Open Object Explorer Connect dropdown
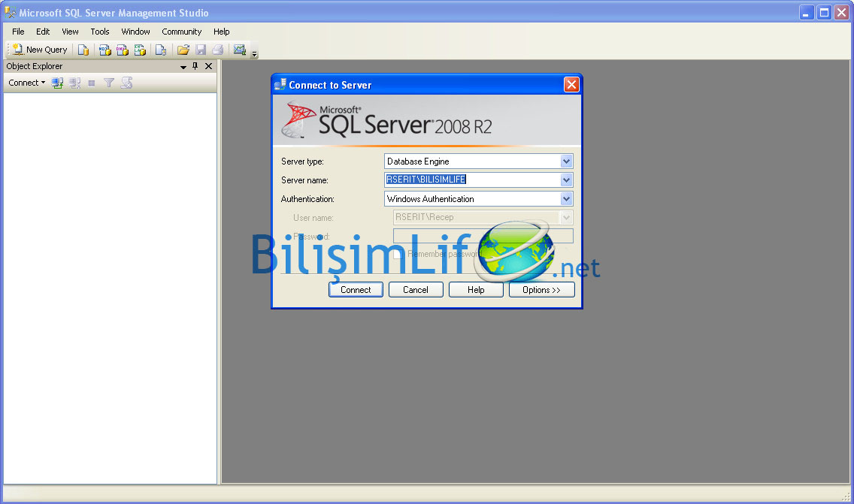 [x=27, y=83]
